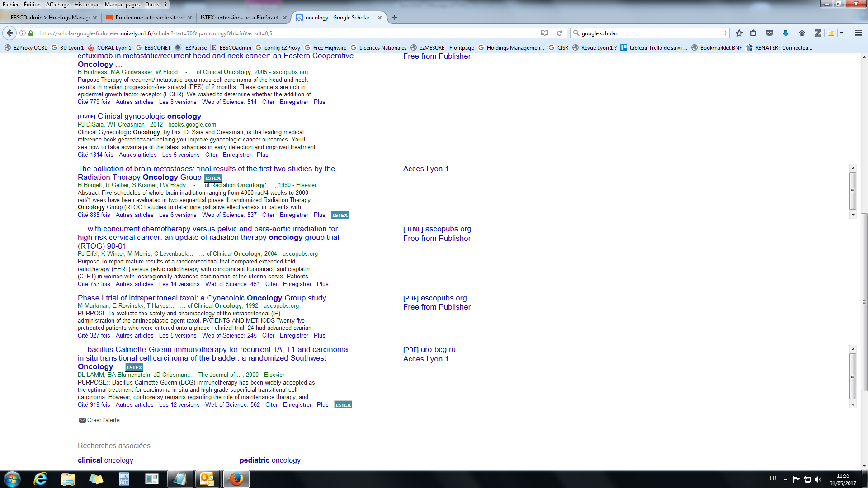Click the Zotero folder save icon
This screenshot has width=868, height=488.
tap(831, 33)
